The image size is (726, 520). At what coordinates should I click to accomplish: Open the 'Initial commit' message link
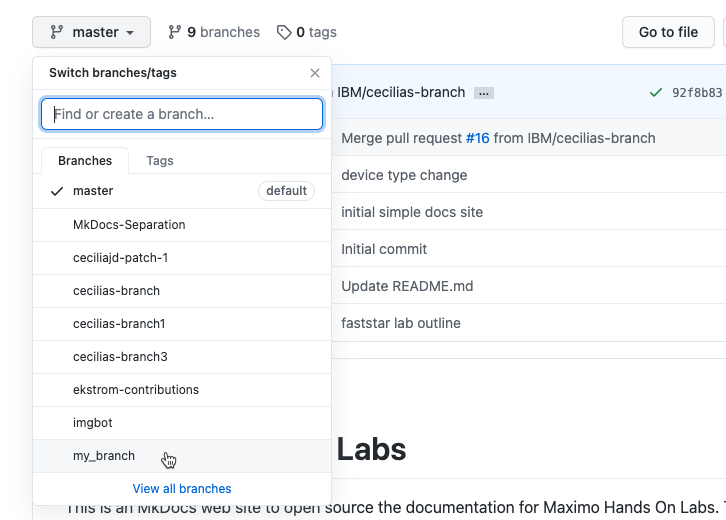pos(384,249)
